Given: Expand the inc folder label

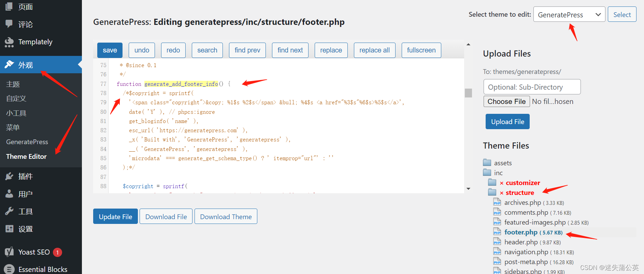Looking at the screenshot, I should [498, 173].
